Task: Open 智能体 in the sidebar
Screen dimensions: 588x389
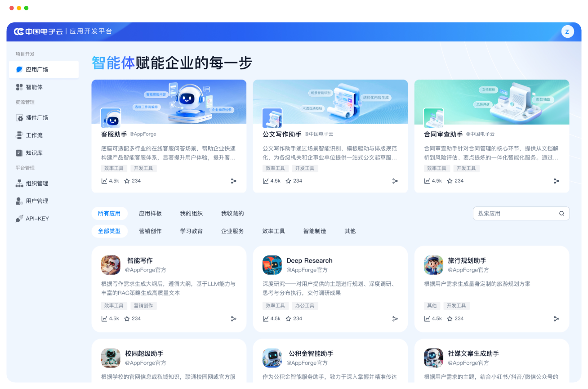Action: [x=34, y=87]
